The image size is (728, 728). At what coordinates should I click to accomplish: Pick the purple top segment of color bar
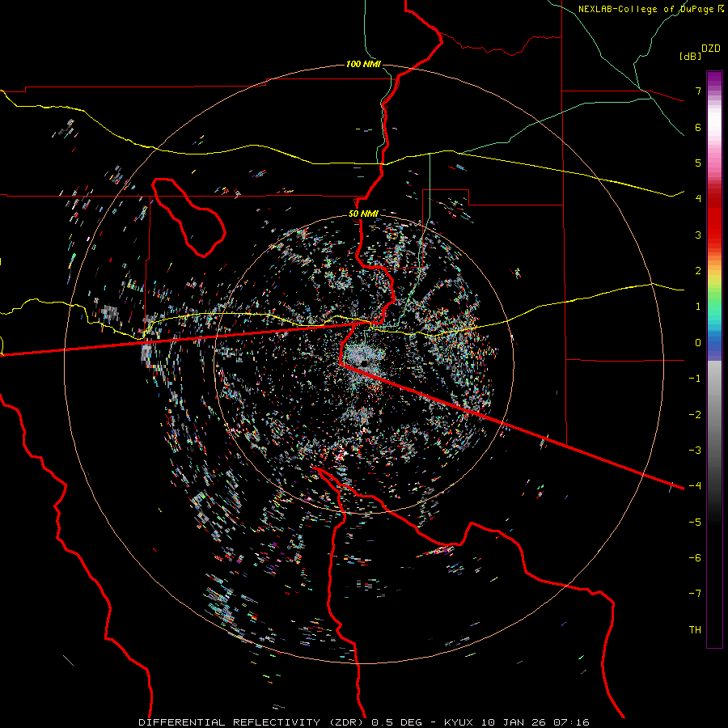[714, 80]
